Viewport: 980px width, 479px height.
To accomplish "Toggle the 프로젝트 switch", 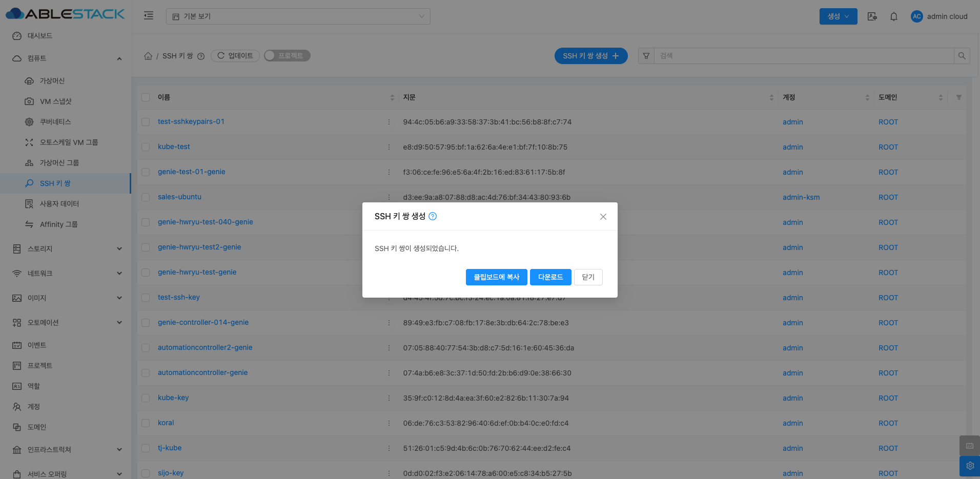I will point(287,55).
